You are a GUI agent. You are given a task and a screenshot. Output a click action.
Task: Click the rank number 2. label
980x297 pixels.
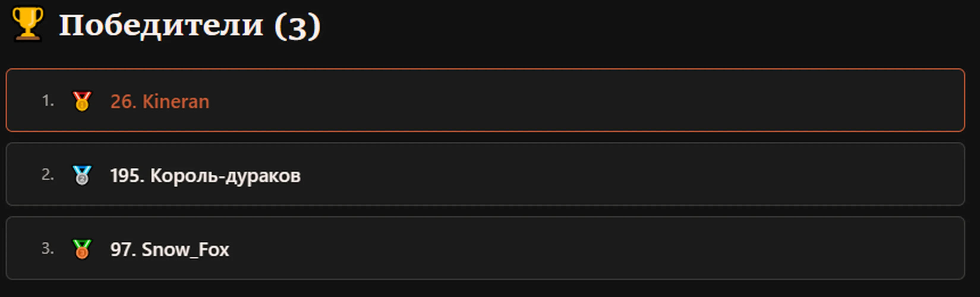[48, 175]
